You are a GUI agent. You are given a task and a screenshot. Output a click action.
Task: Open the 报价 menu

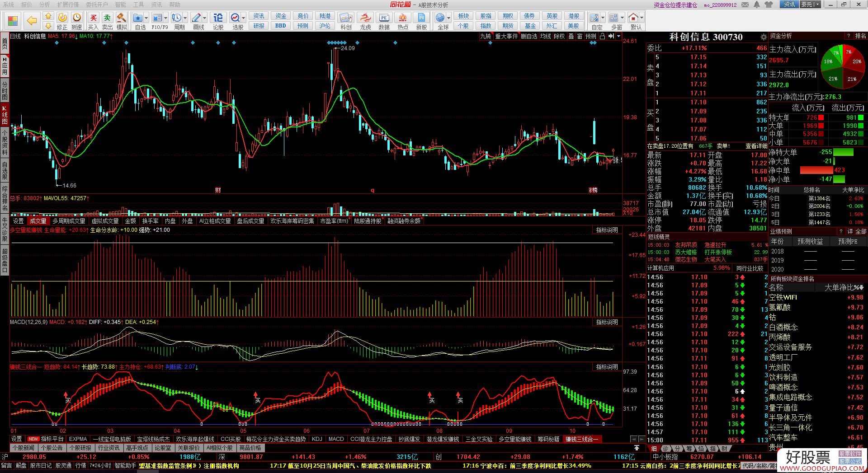pyautogui.click(x=27, y=5)
